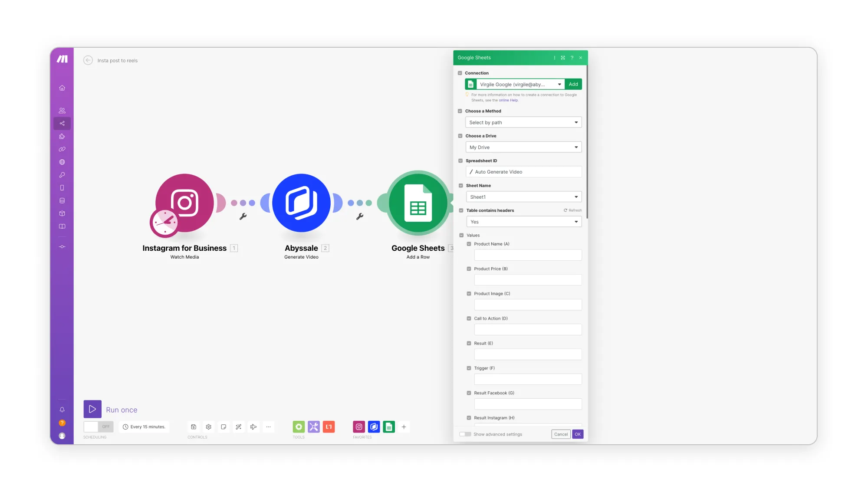Open the My Drive dropdown
This screenshot has height=492, width=868.
(x=524, y=147)
